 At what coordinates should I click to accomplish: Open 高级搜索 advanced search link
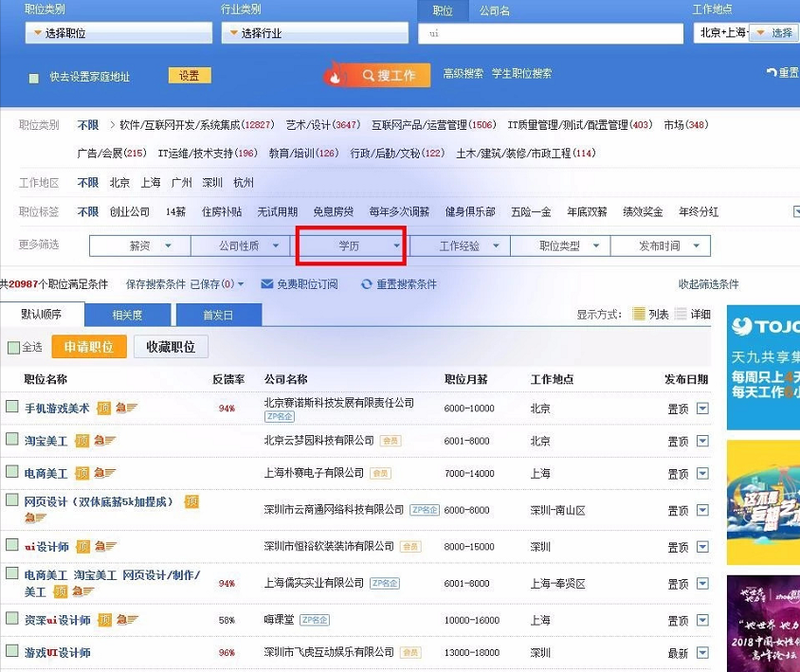[462, 75]
